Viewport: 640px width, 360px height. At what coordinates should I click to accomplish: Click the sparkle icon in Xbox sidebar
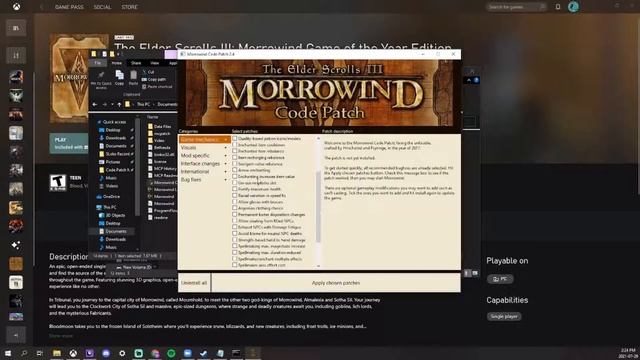pyautogui.click(x=16, y=244)
